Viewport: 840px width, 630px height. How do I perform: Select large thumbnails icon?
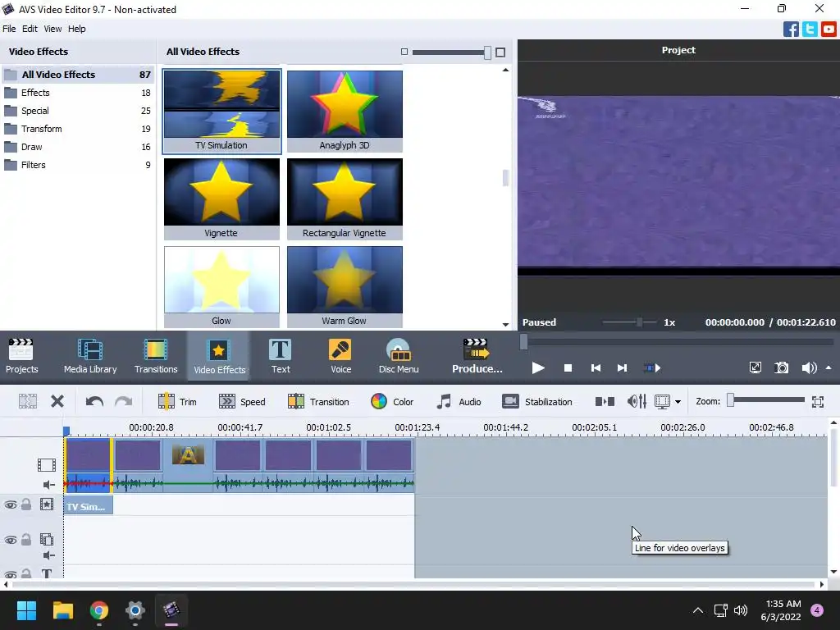click(x=500, y=52)
